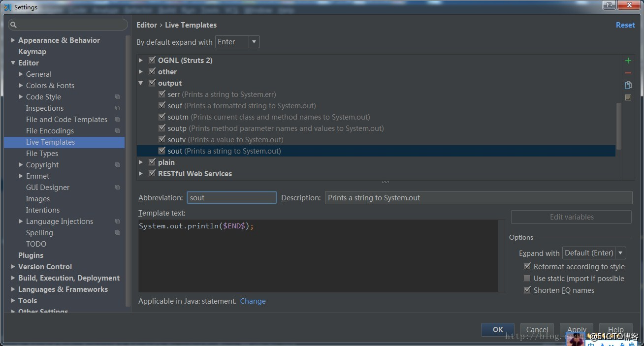The height and width of the screenshot is (346, 644).
Task: Collapse the Editor settings section
Action: pyautogui.click(x=13, y=63)
